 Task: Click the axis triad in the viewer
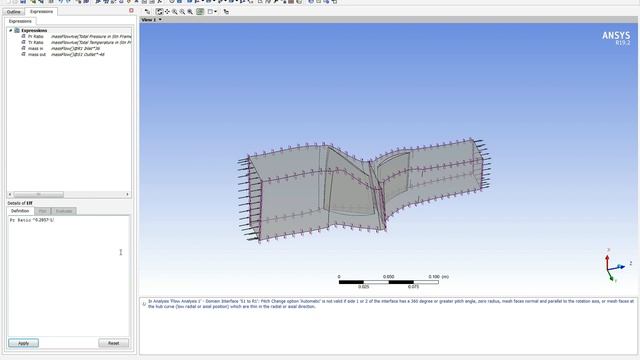[x=617, y=266]
